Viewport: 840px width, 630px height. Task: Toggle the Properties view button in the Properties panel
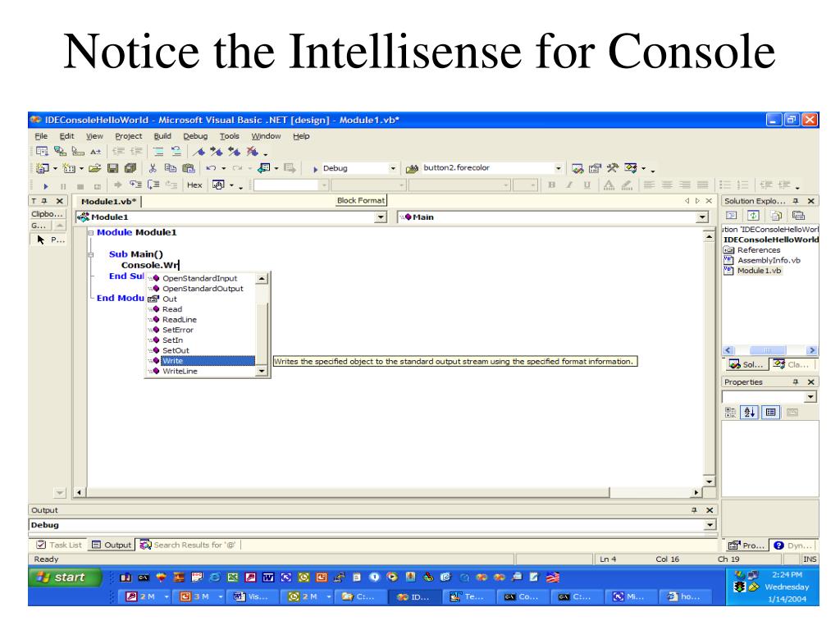(x=770, y=412)
